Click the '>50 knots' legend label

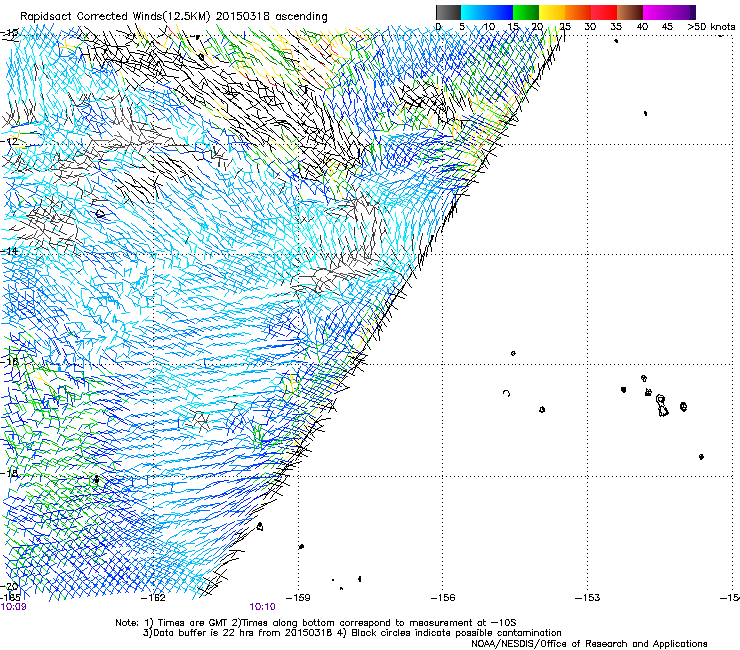[x=711, y=26]
